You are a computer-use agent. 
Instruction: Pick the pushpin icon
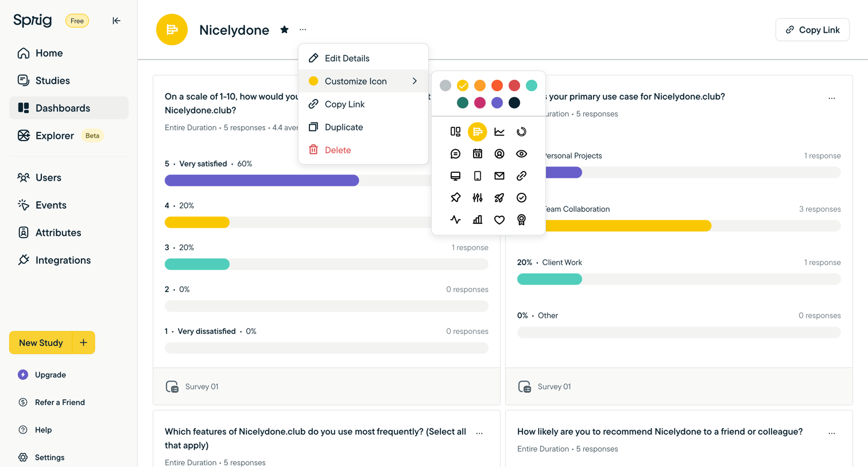(455, 197)
